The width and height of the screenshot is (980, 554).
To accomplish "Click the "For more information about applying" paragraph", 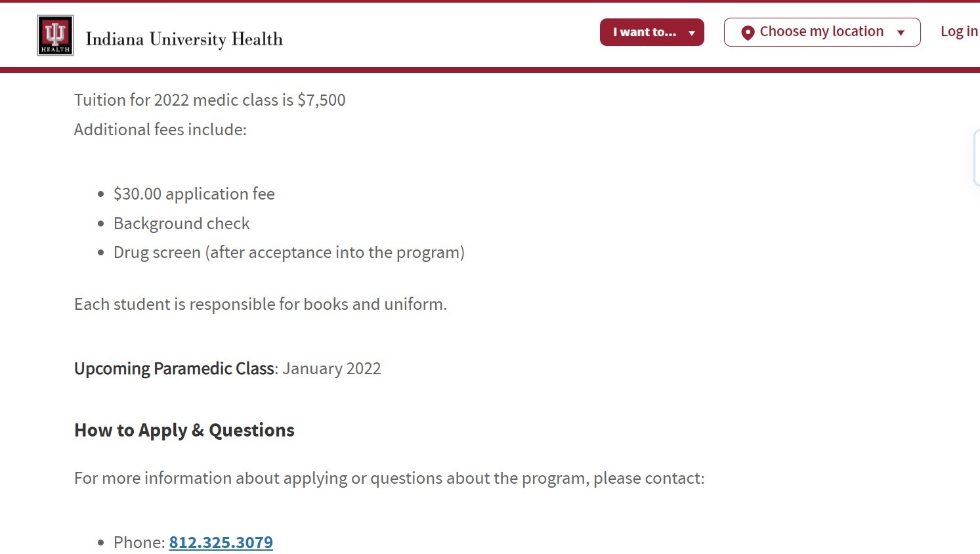I will 389,479.
